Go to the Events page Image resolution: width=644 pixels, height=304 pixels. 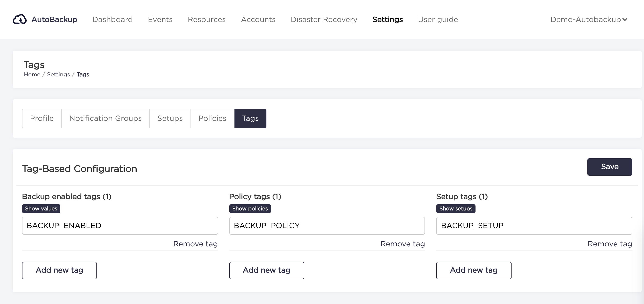160,19
